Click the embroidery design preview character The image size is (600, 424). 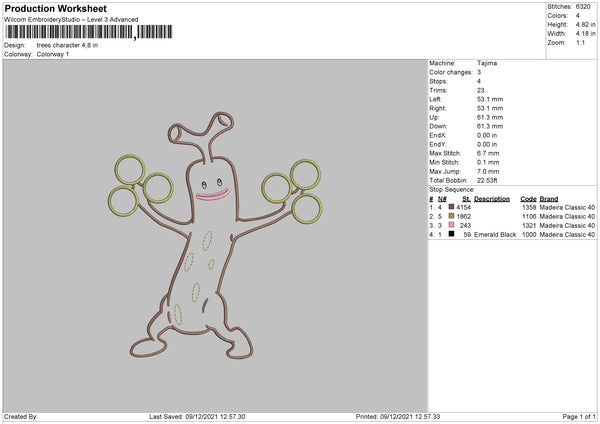click(215, 235)
